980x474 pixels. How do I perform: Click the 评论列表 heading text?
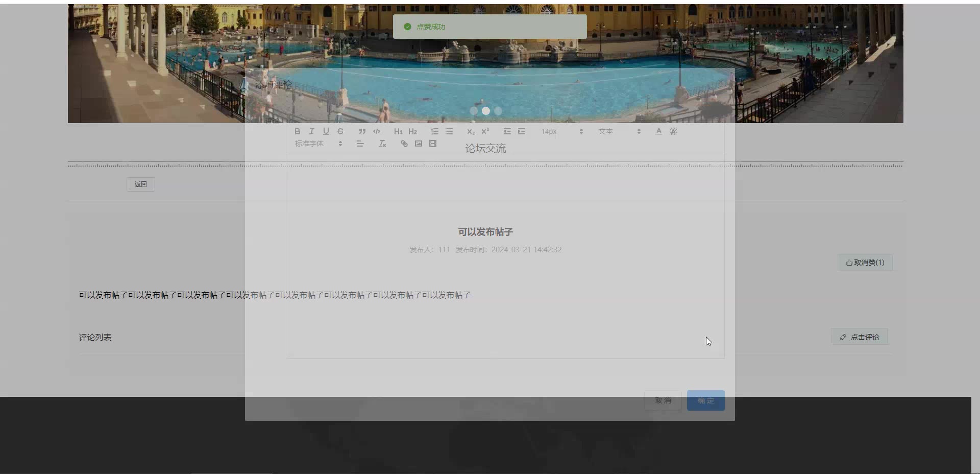click(95, 337)
